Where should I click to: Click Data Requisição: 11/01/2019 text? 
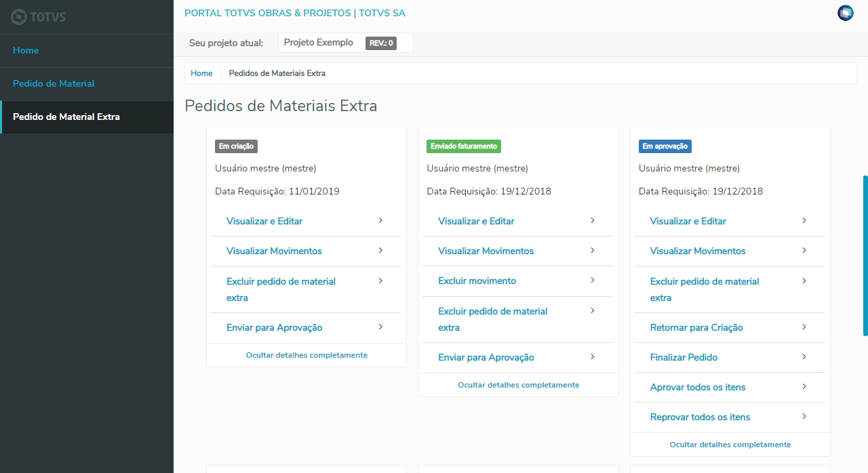coord(277,192)
